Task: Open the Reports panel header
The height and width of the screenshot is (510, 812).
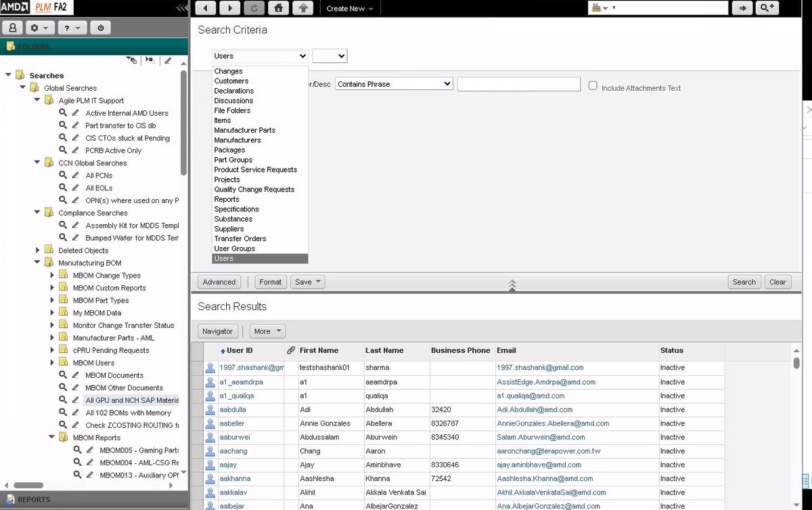Action: [94, 500]
